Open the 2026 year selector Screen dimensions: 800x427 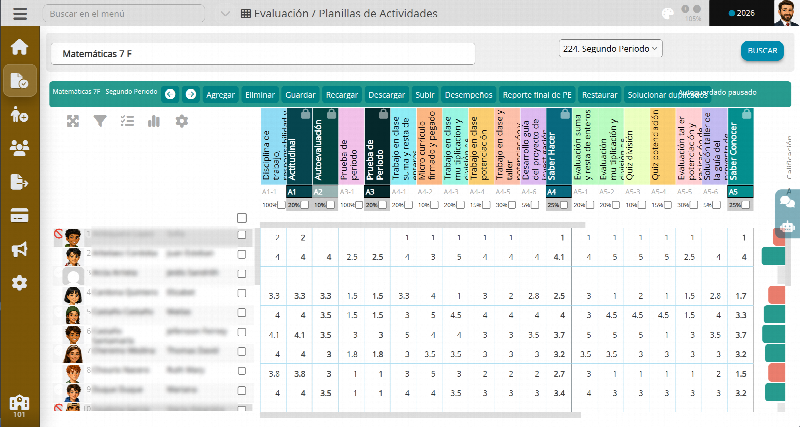click(x=741, y=13)
